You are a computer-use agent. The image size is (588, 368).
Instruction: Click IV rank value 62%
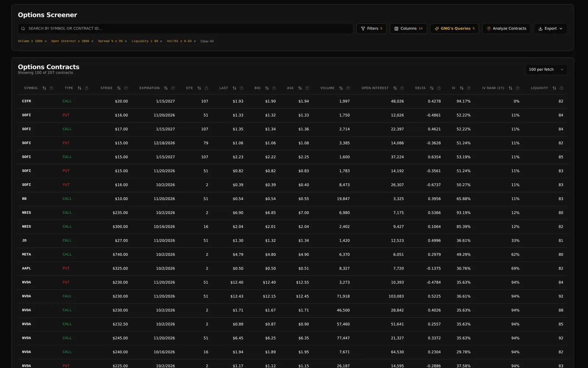[x=515, y=255]
